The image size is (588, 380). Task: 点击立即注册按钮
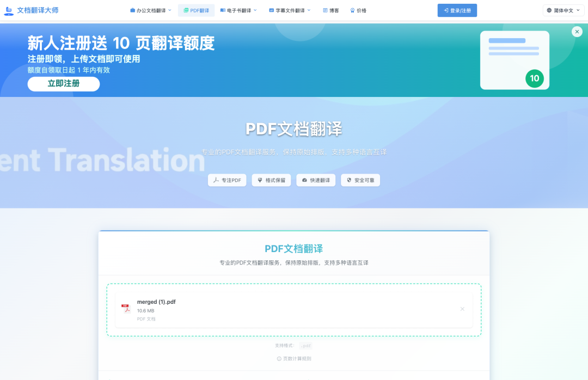tap(63, 84)
